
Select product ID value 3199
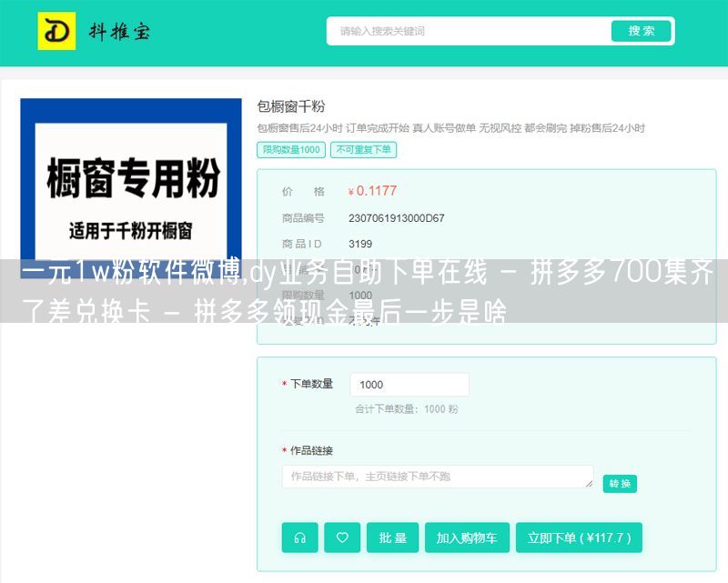[360, 244]
